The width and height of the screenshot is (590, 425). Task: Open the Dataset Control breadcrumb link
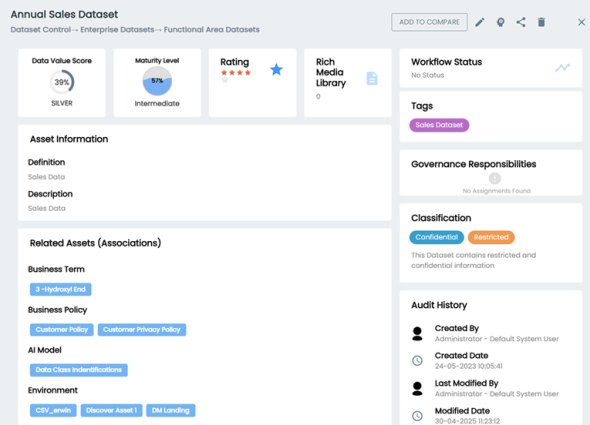click(x=41, y=30)
